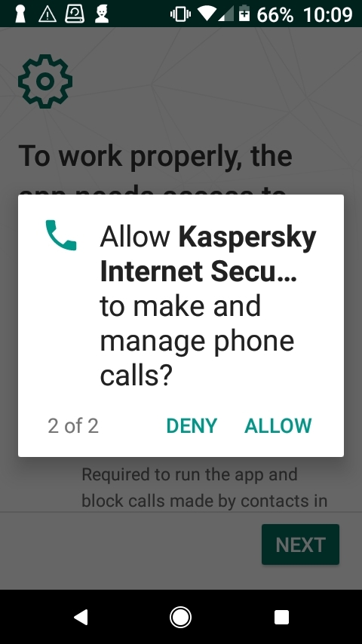This screenshot has width=362, height=644.
Task: Tap the 'To work properly, the' heading
Action: (155, 155)
